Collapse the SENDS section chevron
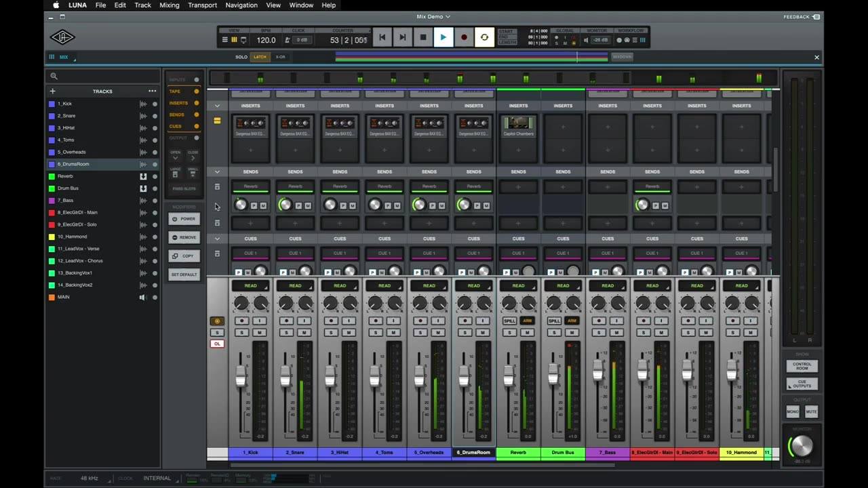This screenshot has height=488, width=868. click(218, 171)
